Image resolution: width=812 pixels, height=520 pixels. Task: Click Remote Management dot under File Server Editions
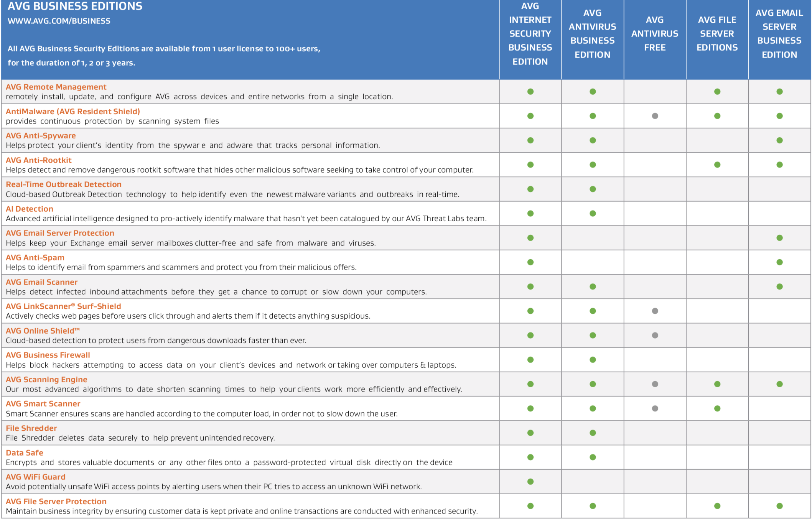717,92
